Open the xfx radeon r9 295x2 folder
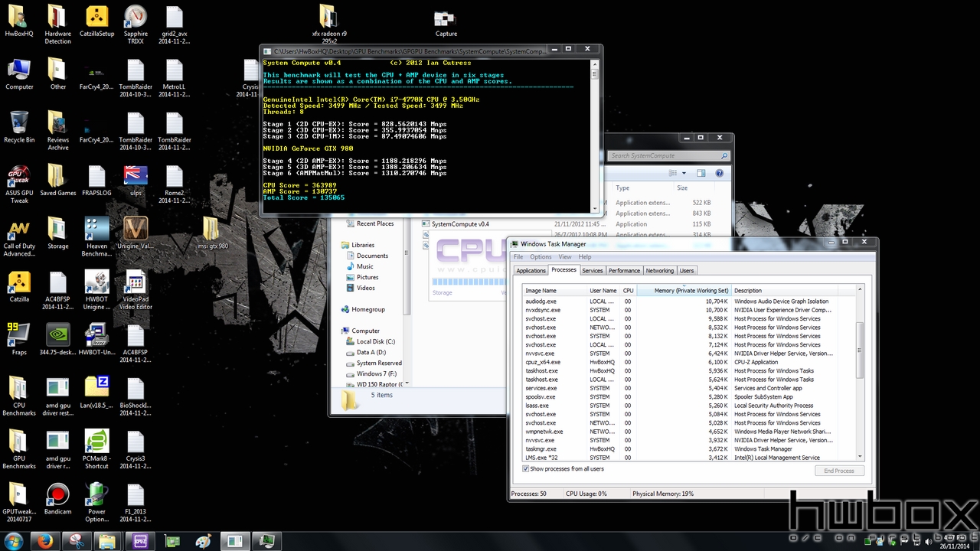The image size is (980, 551). click(329, 24)
